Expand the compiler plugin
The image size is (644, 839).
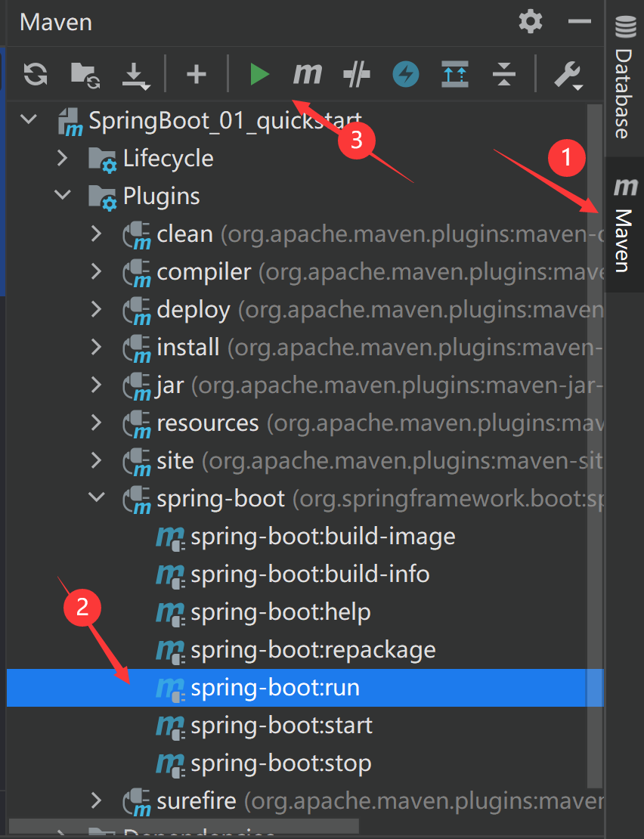click(96, 272)
